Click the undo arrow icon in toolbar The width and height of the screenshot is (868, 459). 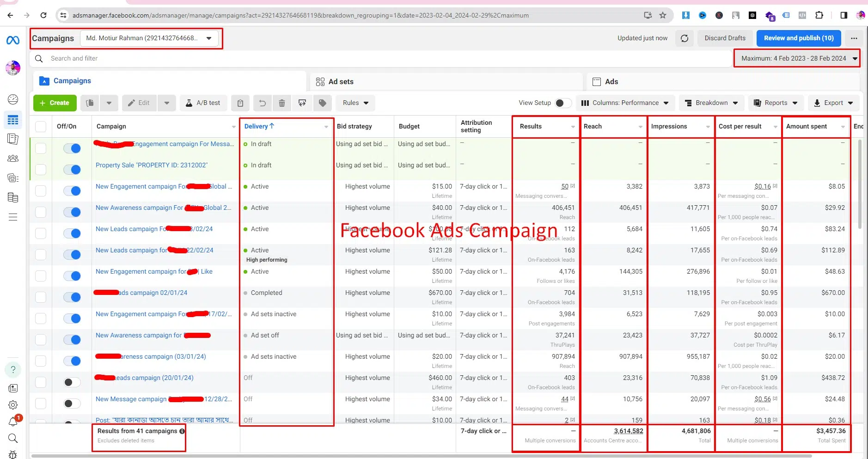262,103
